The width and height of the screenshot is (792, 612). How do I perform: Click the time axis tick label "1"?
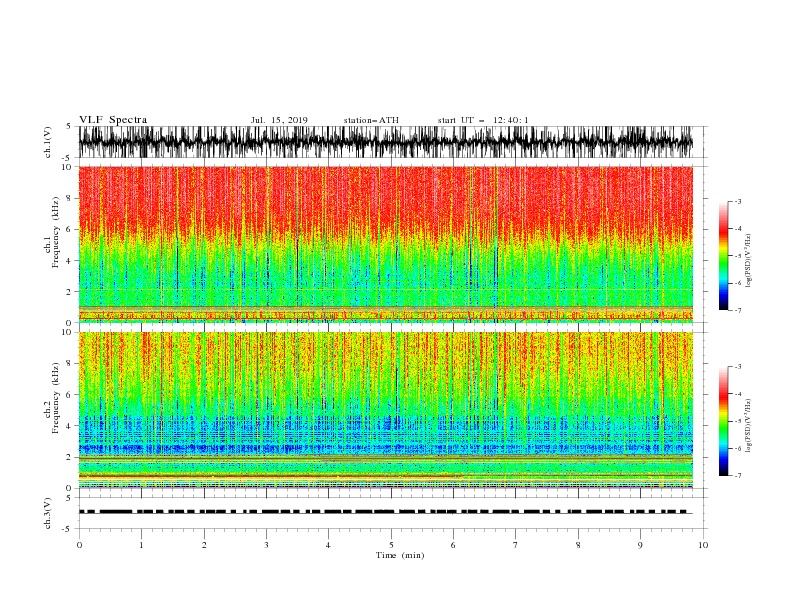(141, 545)
